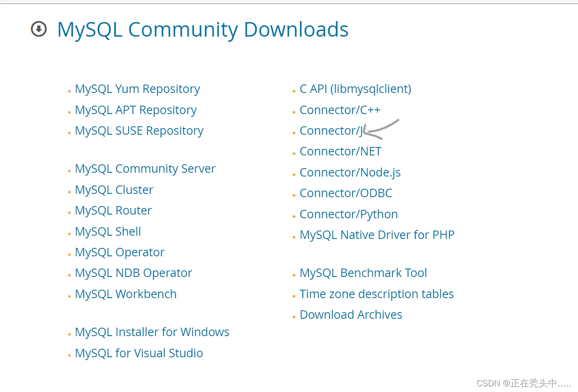Click the download arrow icon beside the title

coord(39,30)
